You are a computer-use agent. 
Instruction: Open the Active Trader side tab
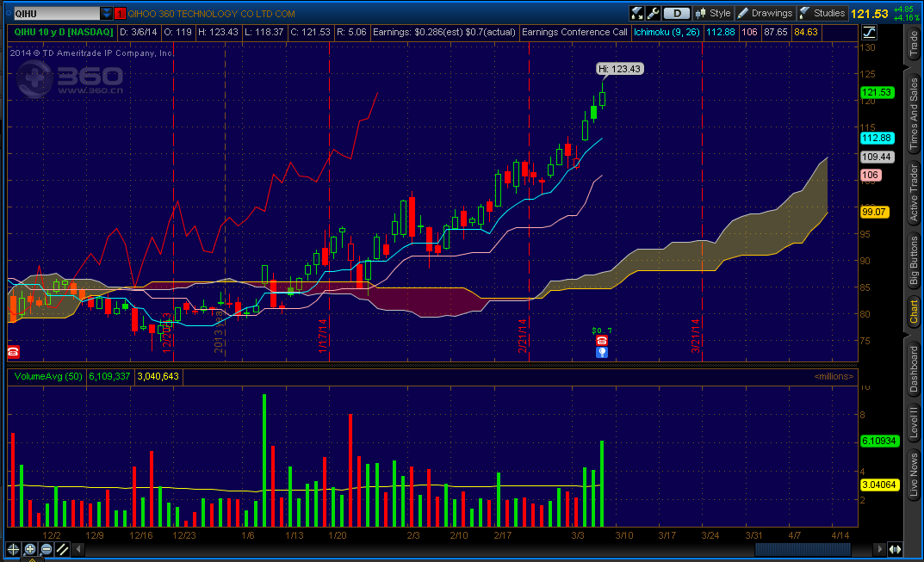click(914, 192)
